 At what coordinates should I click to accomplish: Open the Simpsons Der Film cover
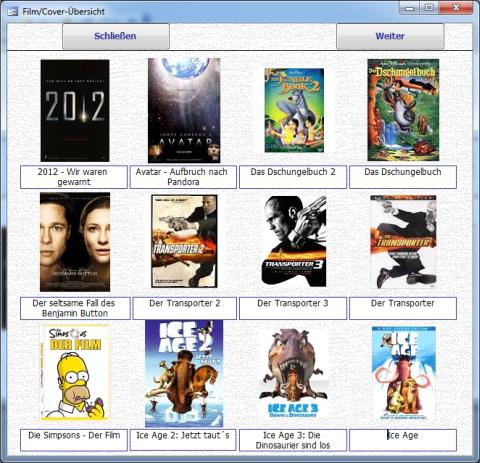tap(75, 372)
